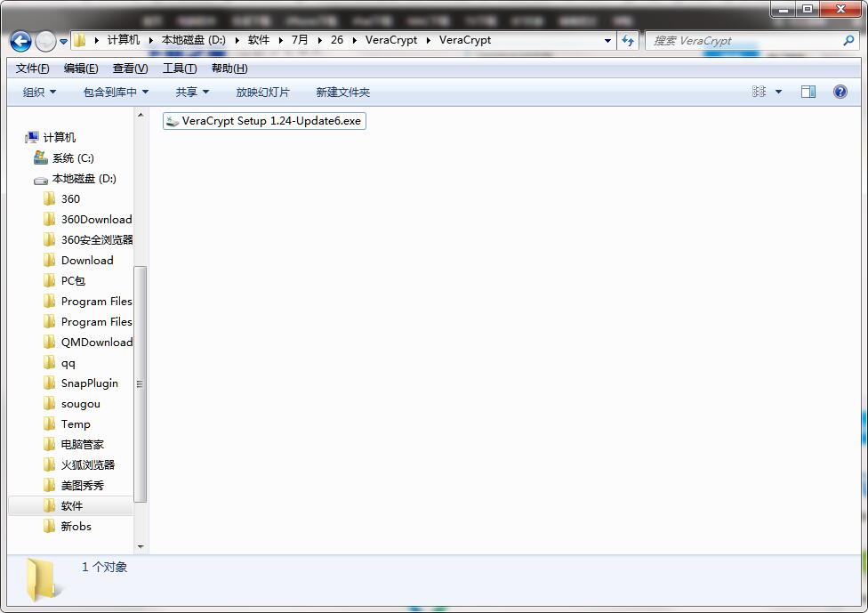Expand the arrow after 软件 in the address bar
Viewport: 868px width, 613px height.
point(281,40)
